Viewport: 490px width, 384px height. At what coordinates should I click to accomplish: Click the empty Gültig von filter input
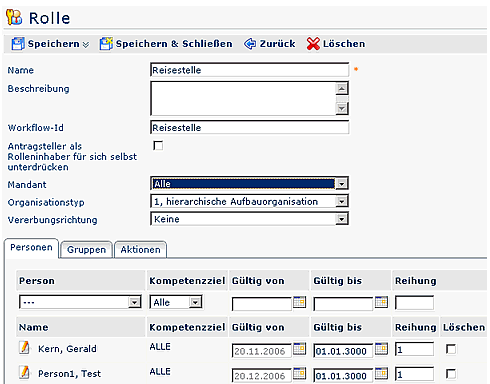[262, 304]
